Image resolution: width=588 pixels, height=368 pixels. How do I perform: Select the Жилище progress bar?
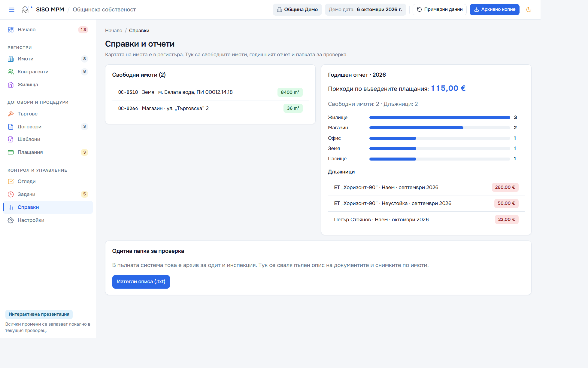[x=440, y=118]
